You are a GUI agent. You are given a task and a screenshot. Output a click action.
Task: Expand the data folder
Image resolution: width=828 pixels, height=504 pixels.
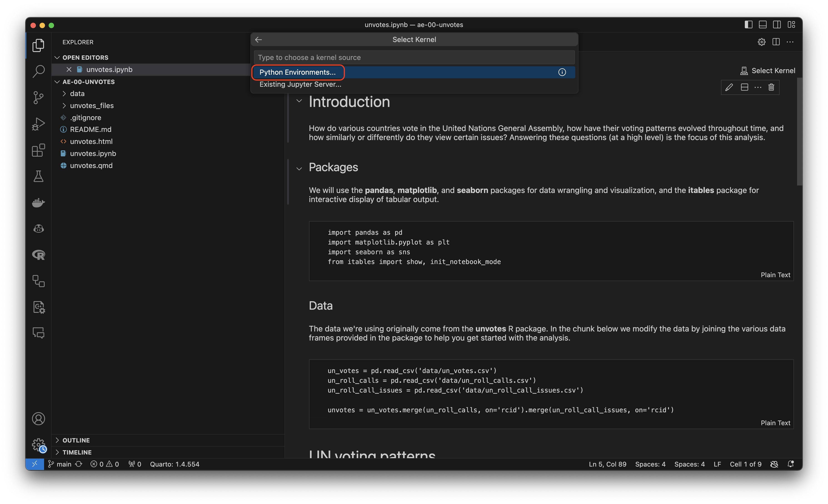[77, 94]
